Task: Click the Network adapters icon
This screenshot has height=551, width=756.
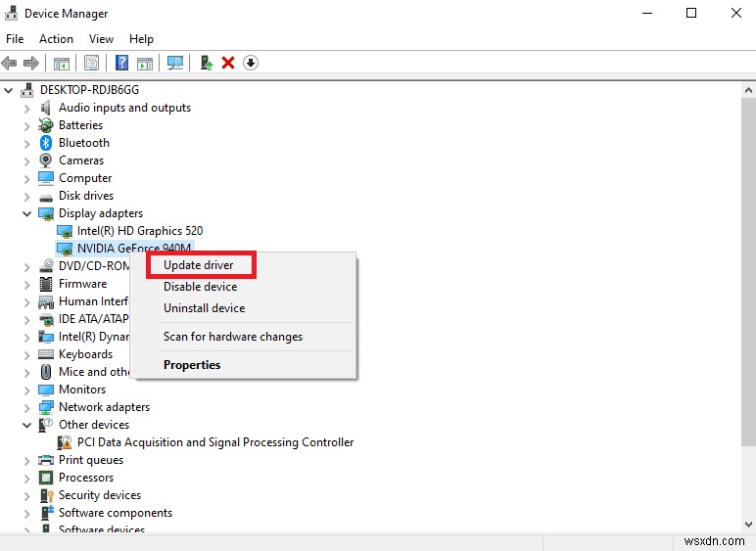Action: [x=46, y=407]
